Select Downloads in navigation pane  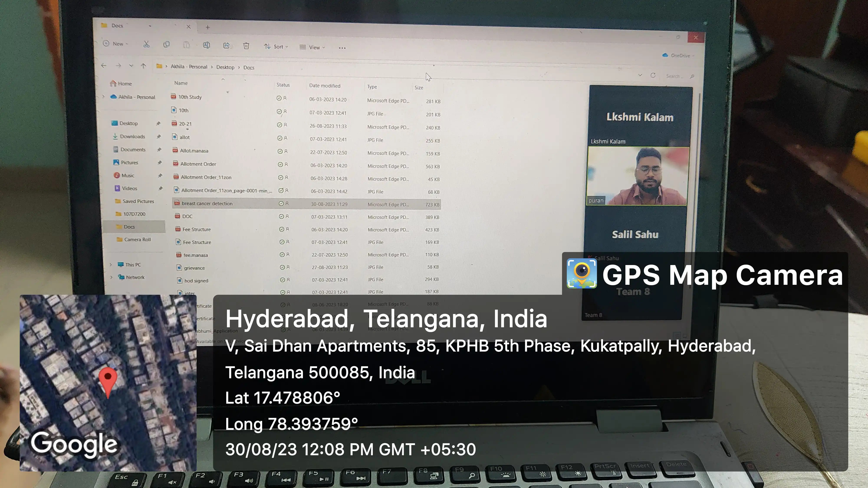point(132,136)
